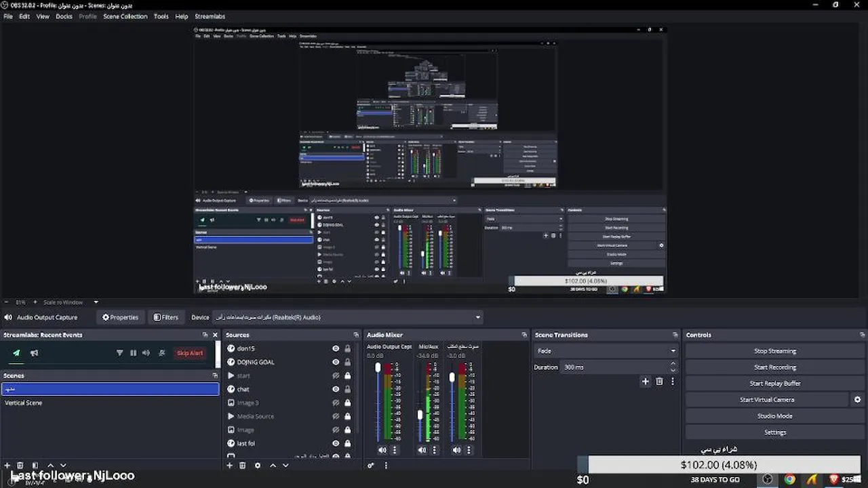
Task: Mute the Mic/Aux channel speaker icon
Action: pos(422,450)
